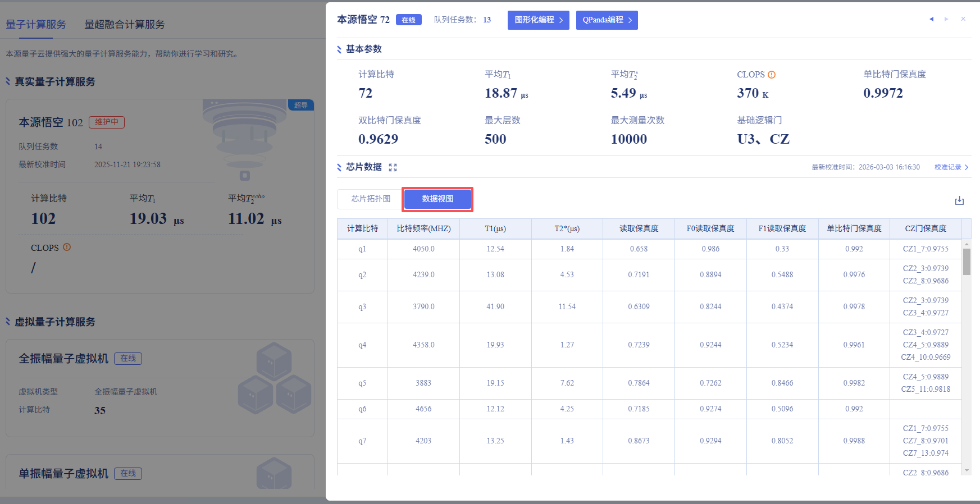Screen dimensions: 980x504
Task: Close the 本源悟空 72 detail panel
Action: (963, 19)
